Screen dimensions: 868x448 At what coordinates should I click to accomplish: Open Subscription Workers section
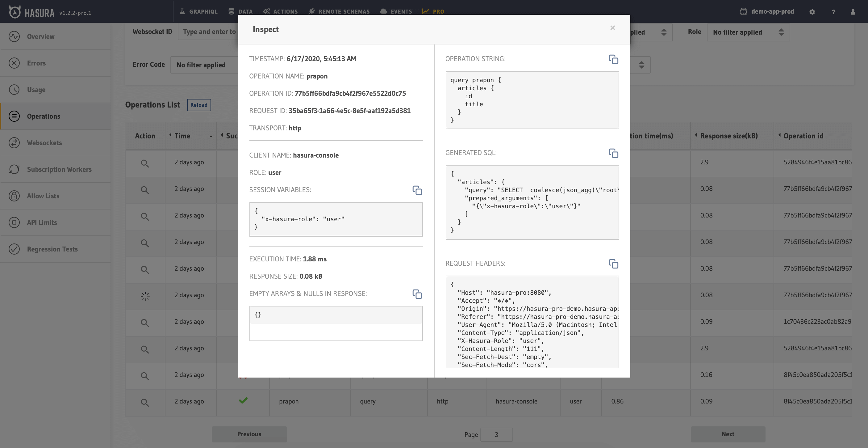56,169
